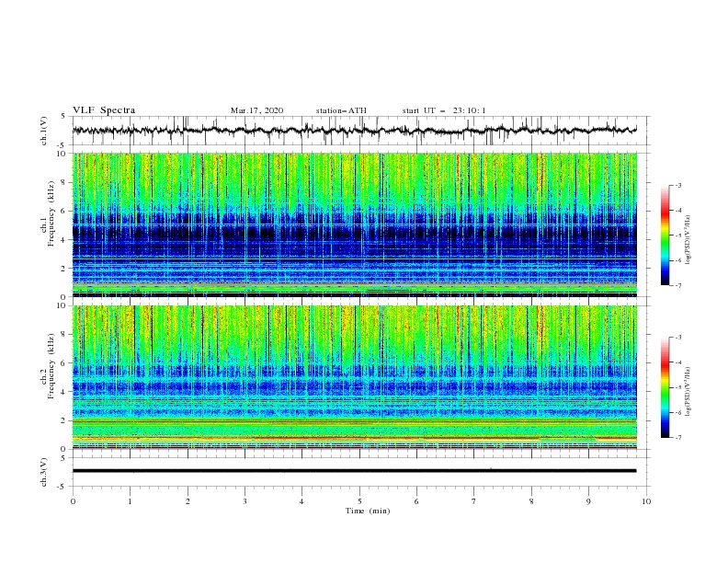
Task: Click the ch.1 voltage waveform trace
Action: pyautogui.click(x=354, y=130)
